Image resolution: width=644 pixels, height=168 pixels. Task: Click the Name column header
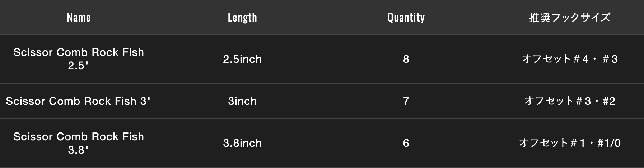click(x=79, y=17)
